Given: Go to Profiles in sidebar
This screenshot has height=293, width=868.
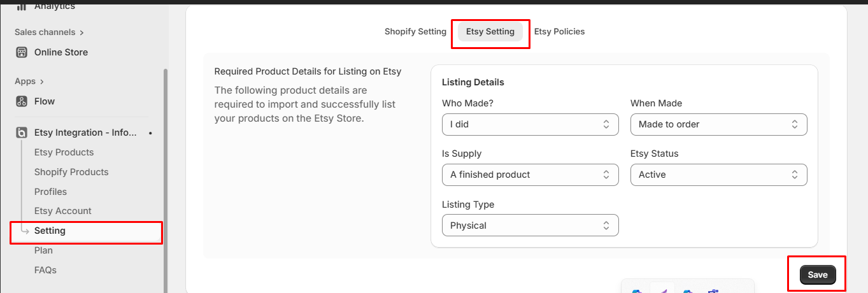Looking at the screenshot, I should 50,192.
